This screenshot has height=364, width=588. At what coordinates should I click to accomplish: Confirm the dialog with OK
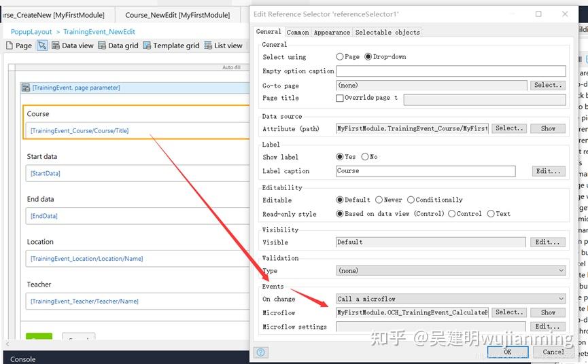pyautogui.click(x=507, y=352)
